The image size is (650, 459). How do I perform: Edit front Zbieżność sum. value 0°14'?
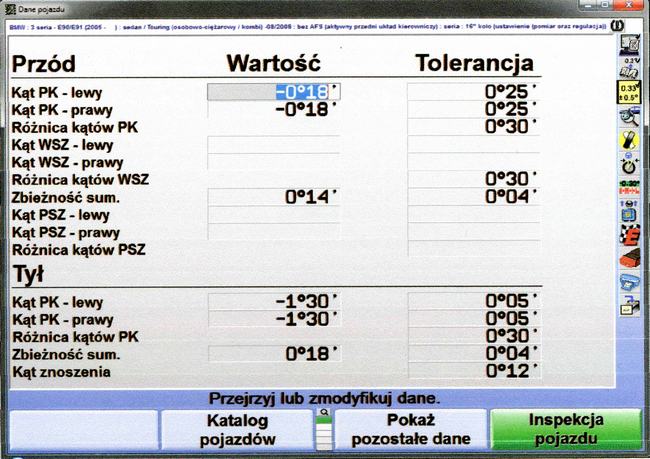(x=273, y=197)
